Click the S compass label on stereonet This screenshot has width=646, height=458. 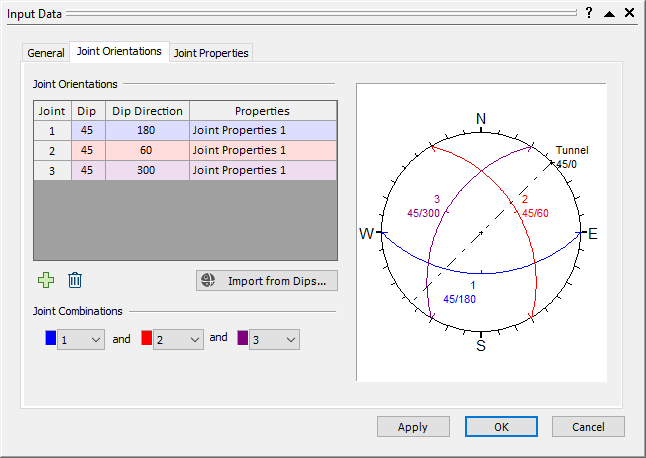pos(481,345)
